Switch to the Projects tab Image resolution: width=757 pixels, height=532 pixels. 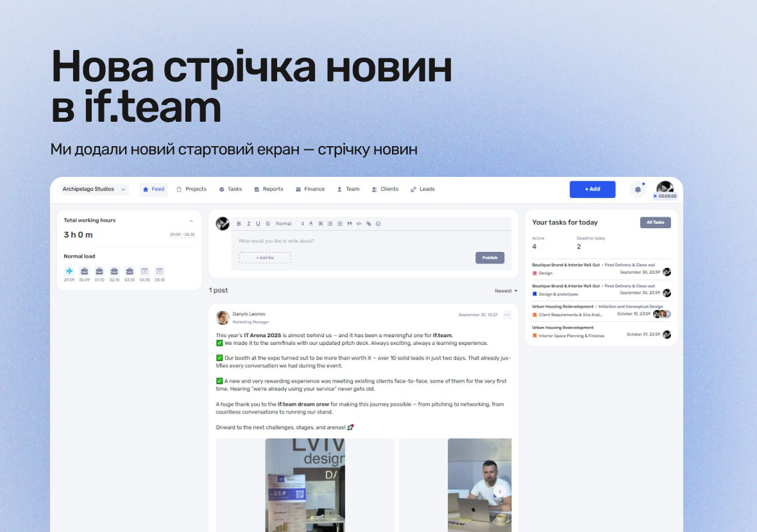(x=192, y=189)
